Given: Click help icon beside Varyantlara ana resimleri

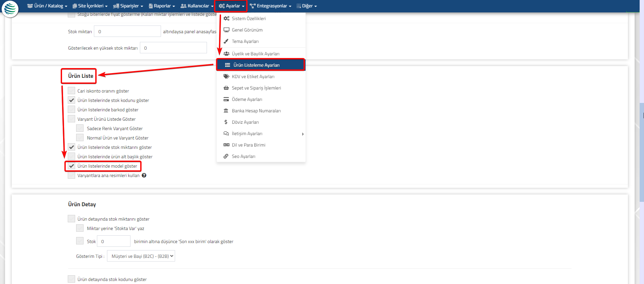Looking at the screenshot, I should 144,175.
